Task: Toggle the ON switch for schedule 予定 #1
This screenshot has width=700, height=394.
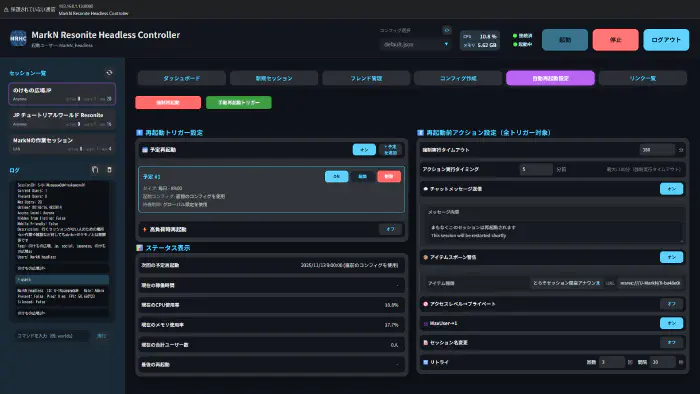Action: [x=337, y=176]
